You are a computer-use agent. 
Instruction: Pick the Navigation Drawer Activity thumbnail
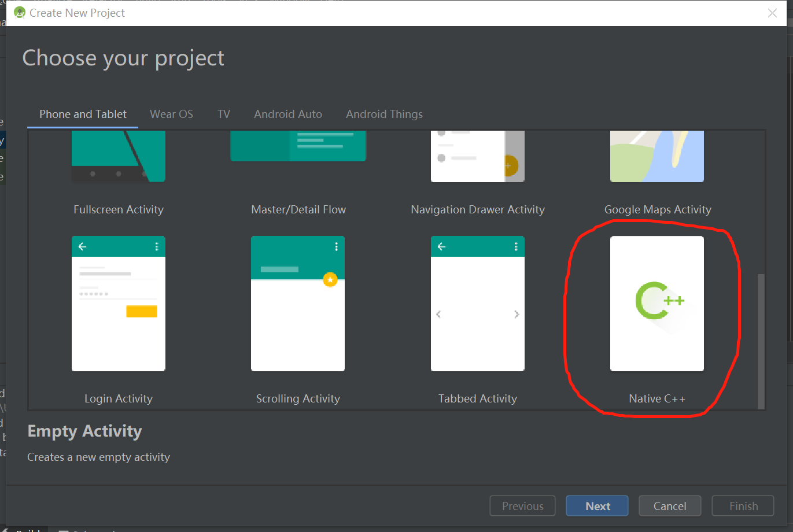pyautogui.click(x=478, y=156)
